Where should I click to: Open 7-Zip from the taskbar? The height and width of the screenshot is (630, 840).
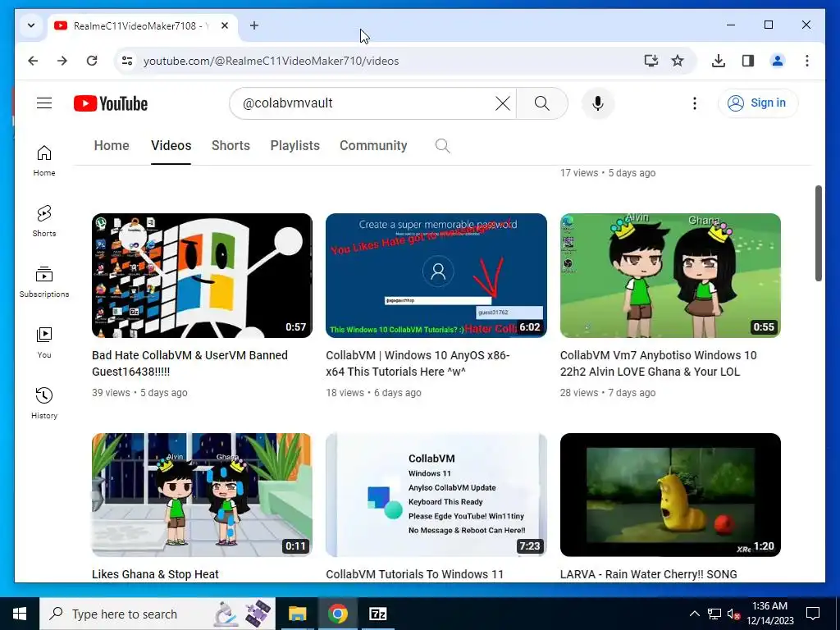click(x=377, y=614)
